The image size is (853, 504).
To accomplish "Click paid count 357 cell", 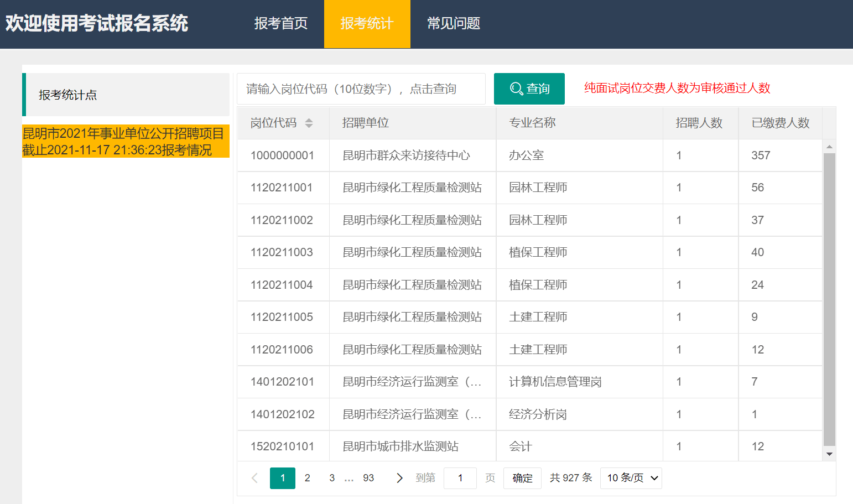I will 781,155.
